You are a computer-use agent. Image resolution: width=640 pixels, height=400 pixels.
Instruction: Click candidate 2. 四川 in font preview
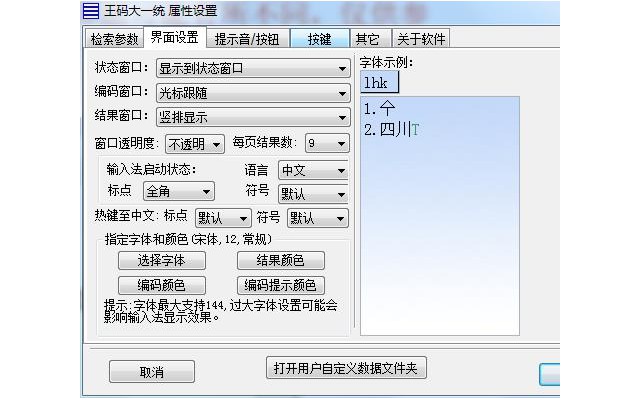(x=392, y=130)
